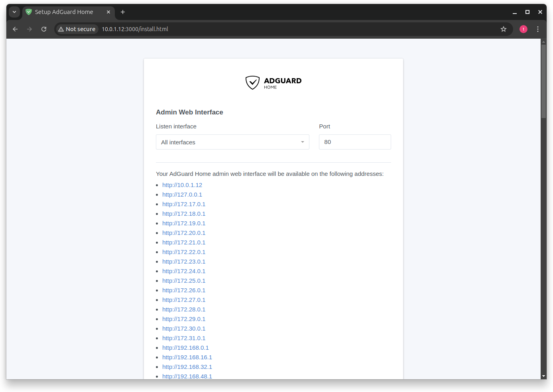Screen dimensions: 553x392
Task: Click the page scrollbar thumb
Action: tap(543, 78)
